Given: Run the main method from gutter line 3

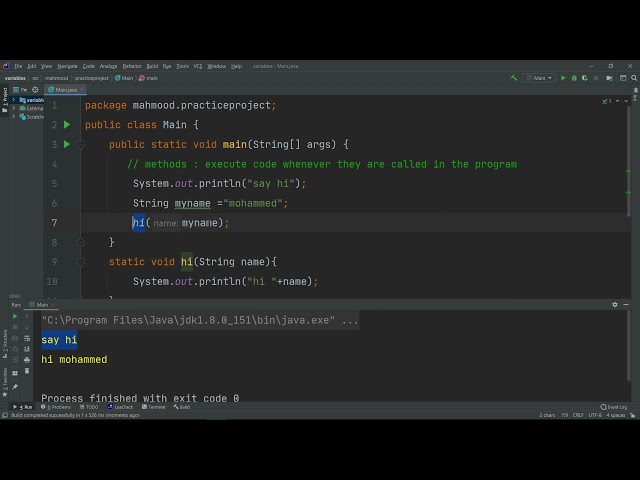Looking at the screenshot, I should click(x=67, y=144).
